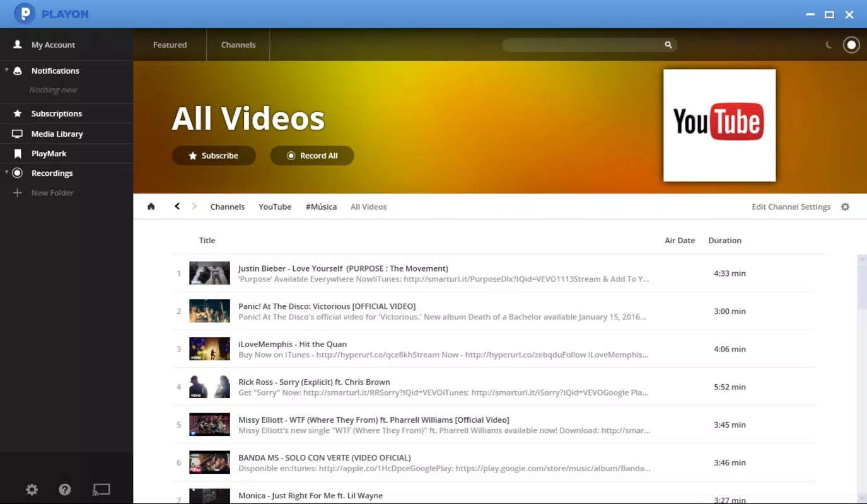
Task: Click the Recordings circle icon
Action: [x=18, y=173]
